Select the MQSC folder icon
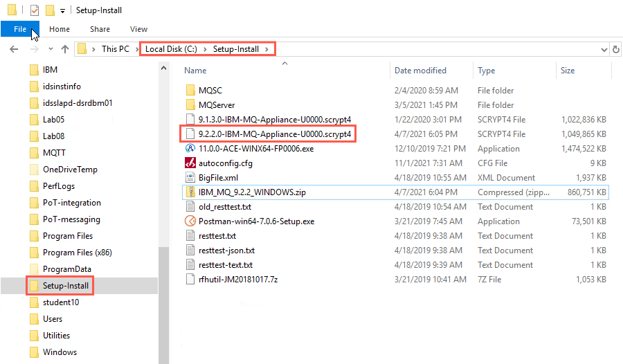This screenshot has height=364, width=623. pyautogui.click(x=190, y=90)
